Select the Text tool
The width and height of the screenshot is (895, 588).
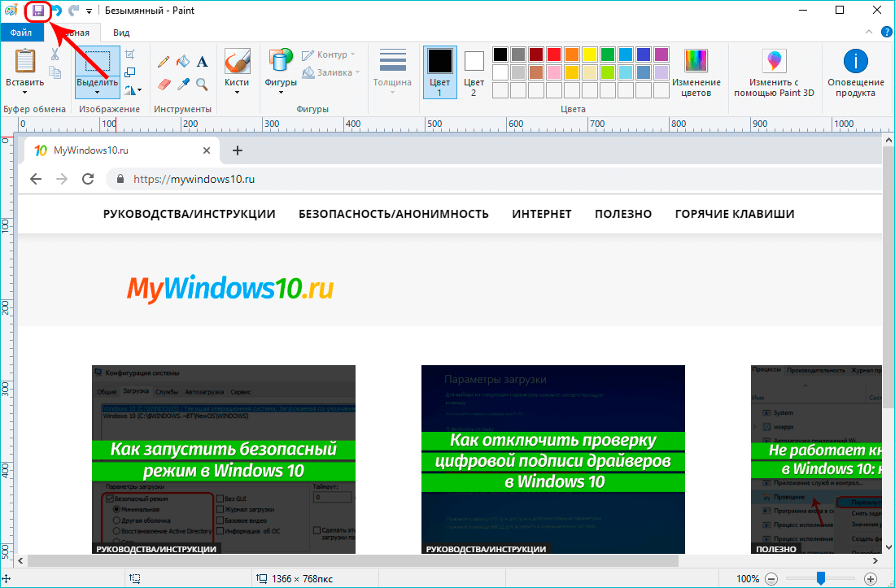(203, 61)
